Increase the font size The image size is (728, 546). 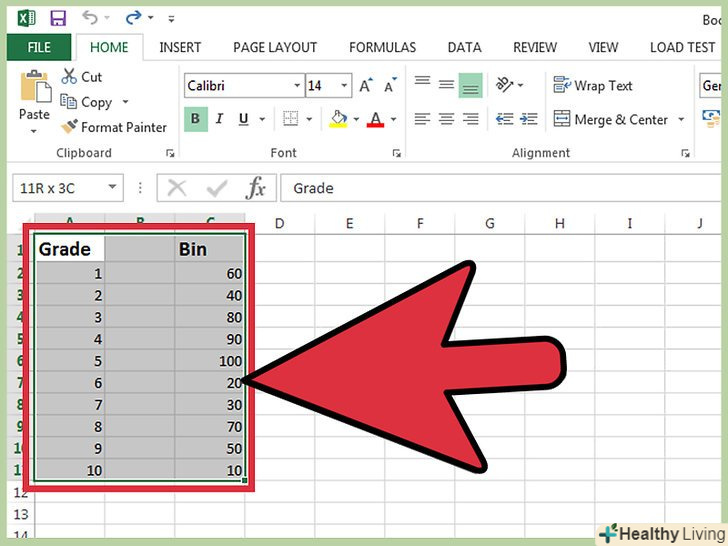(366, 85)
